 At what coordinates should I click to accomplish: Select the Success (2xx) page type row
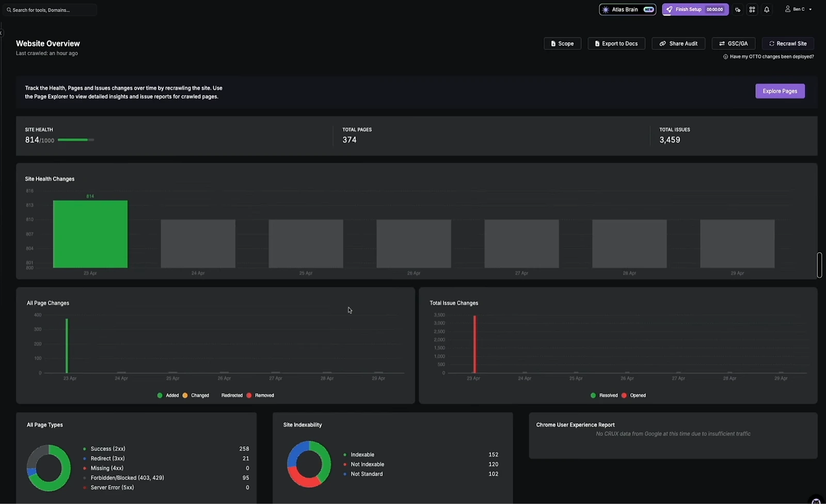click(x=166, y=449)
